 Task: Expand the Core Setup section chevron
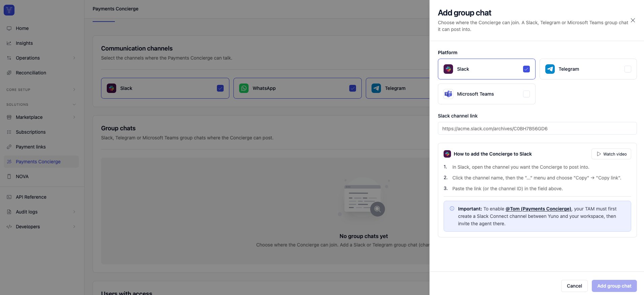pos(74,90)
